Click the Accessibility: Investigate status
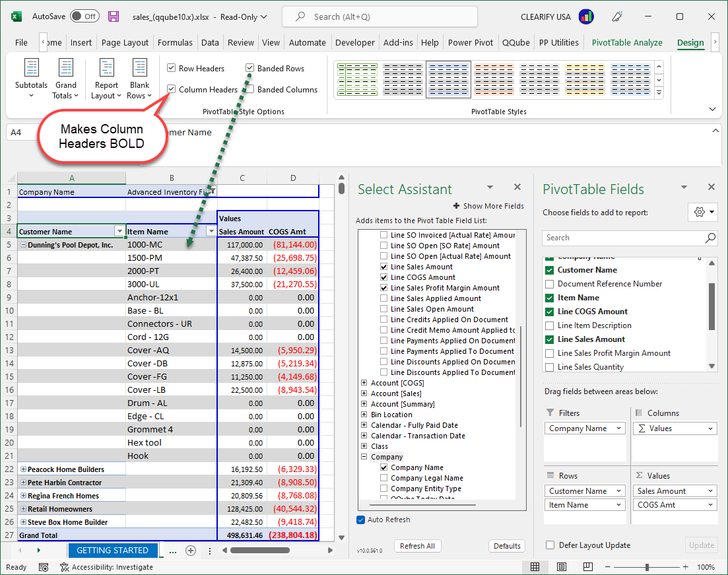 coord(106,567)
